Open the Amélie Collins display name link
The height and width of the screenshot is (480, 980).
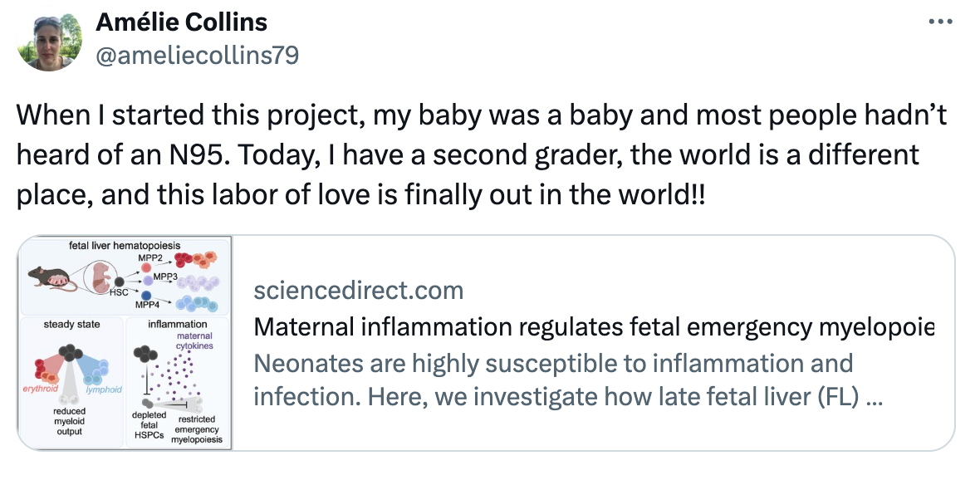(182, 22)
